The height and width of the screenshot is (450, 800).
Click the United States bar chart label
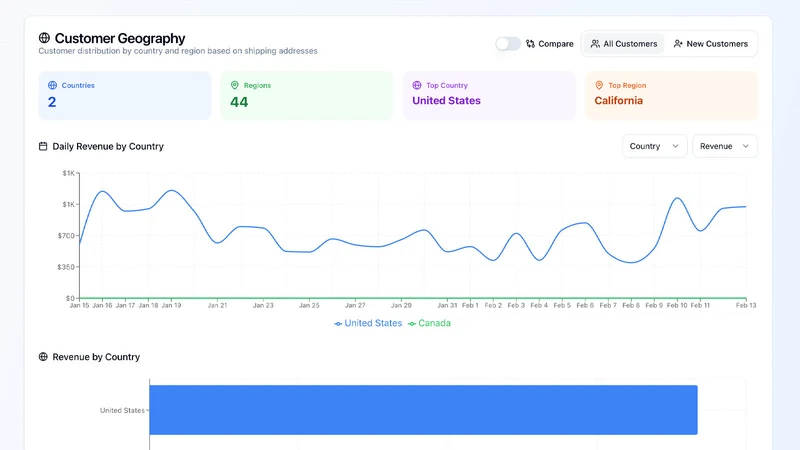[x=122, y=410]
